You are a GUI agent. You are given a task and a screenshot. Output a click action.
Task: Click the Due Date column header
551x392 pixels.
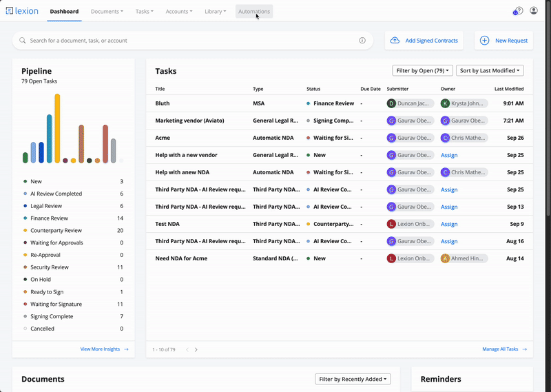[x=371, y=89]
